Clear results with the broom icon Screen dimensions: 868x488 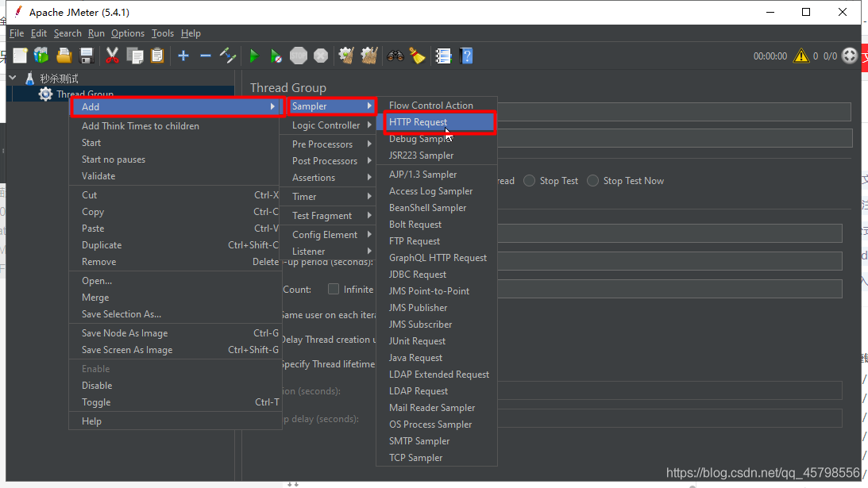[x=346, y=56]
